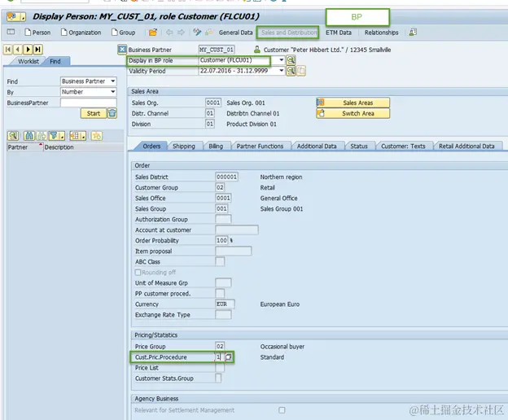Sort by the Partner column header
508x420 pixels.
pyautogui.click(x=24, y=147)
